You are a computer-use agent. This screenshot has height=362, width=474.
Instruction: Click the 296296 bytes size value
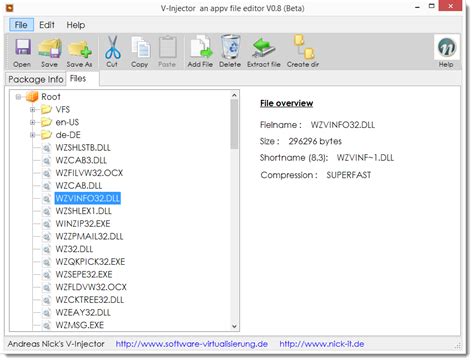(x=315, y=141)
